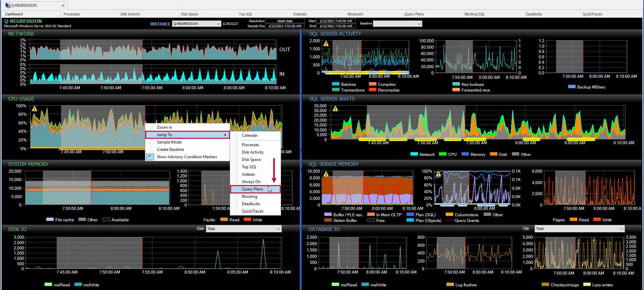Click the Start time field
This screenshot has height=290, width=644.
(336, 21)
